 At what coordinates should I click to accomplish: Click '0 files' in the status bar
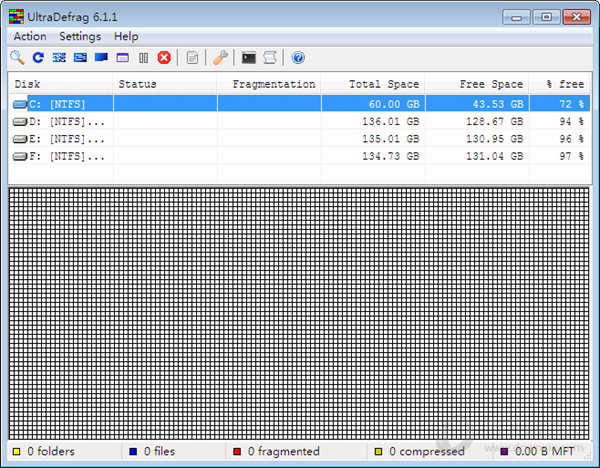[x=160, y=452]
